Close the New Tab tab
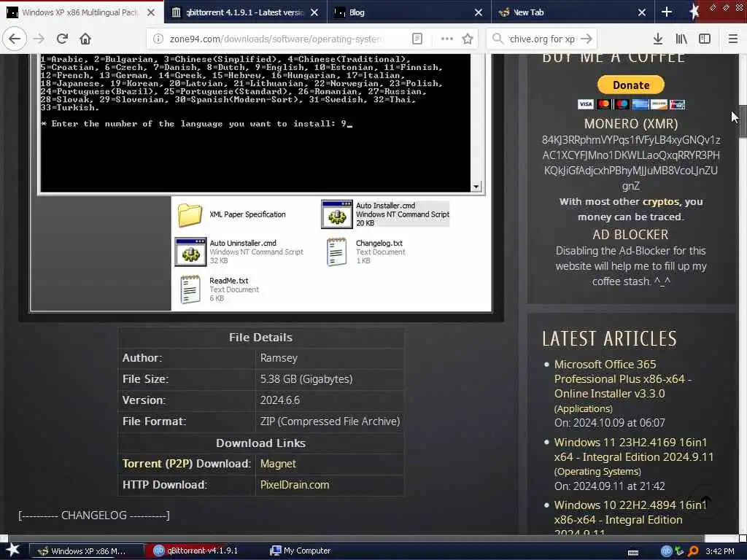 642,12
